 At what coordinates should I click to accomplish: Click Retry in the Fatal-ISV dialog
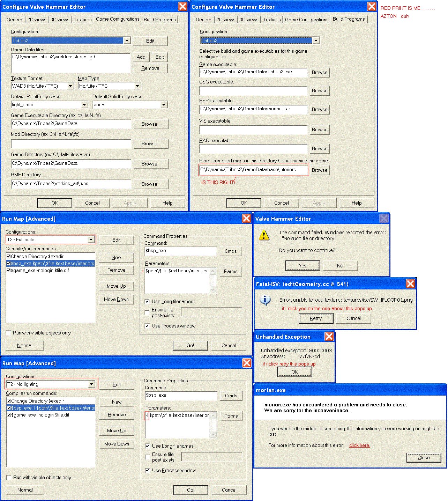click(316, 318)
